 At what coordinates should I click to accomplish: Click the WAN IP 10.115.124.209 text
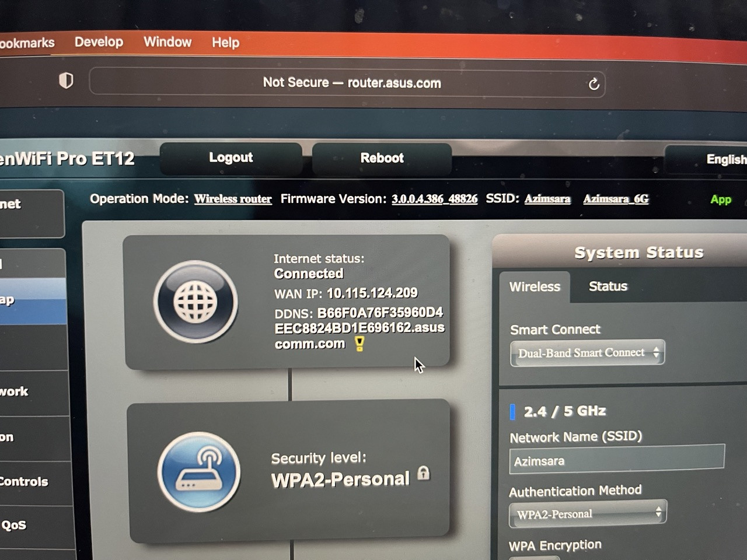[x=372, y=293]
